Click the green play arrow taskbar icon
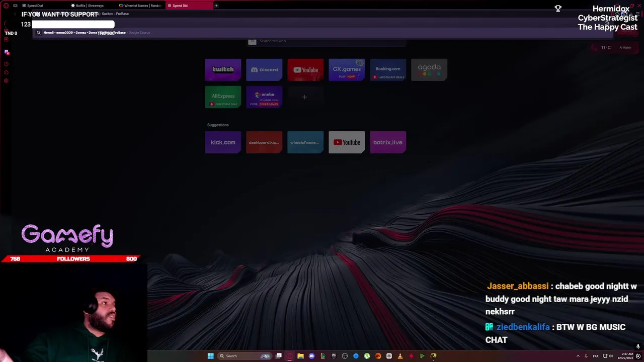This screenshot has width=644, height=362. coord(422,356)
